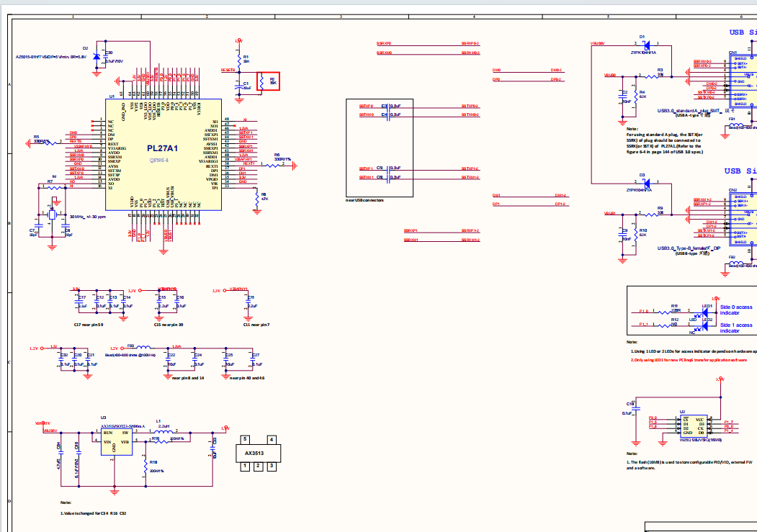Select capacitor C1 below R1
Screen dimensions: 757x532
(239, 85)
